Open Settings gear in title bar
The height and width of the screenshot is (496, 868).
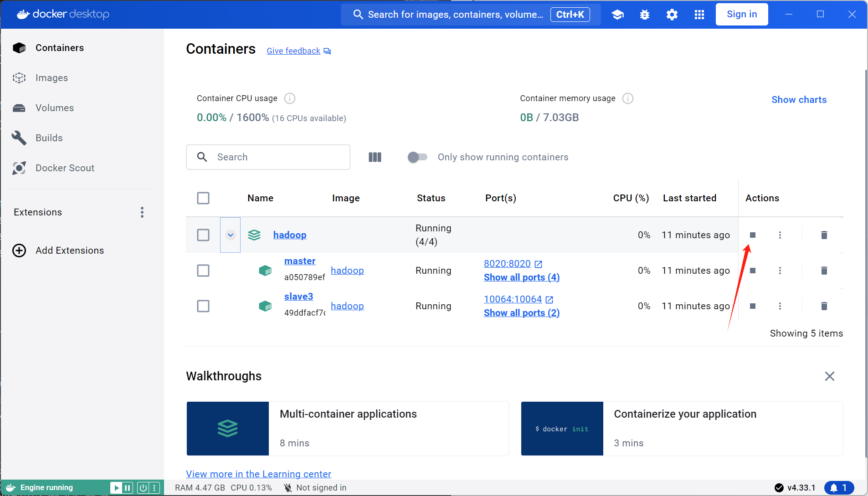click(x=672, y=15)
